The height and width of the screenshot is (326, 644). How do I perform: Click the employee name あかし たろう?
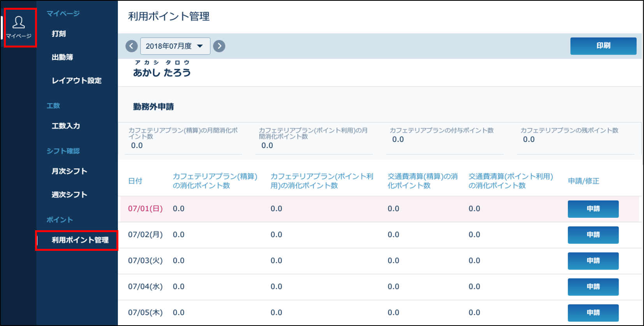click(x=162, y=72)
